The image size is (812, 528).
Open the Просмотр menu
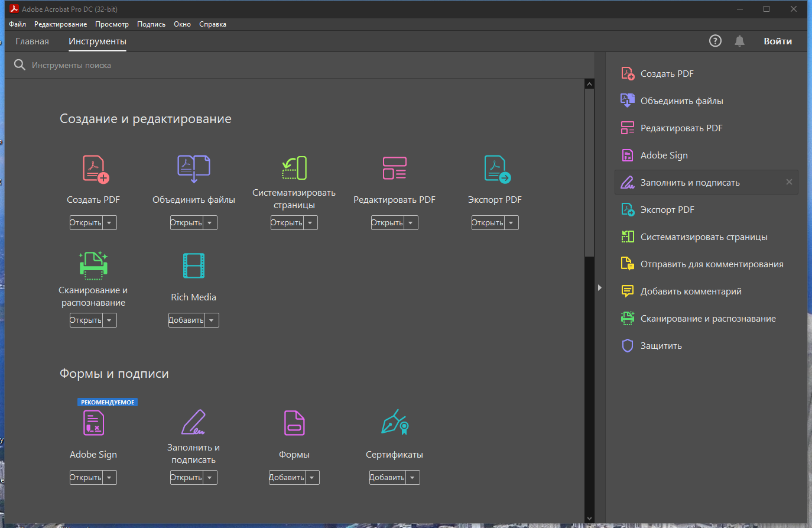pyautogui.click(x=112, y=24)
